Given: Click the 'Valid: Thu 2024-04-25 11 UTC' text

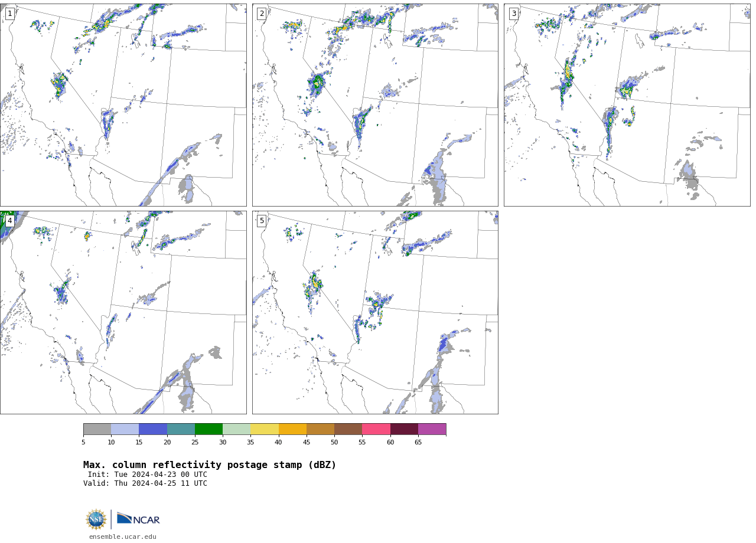Looking at the screenshot, I should [145, 483].
